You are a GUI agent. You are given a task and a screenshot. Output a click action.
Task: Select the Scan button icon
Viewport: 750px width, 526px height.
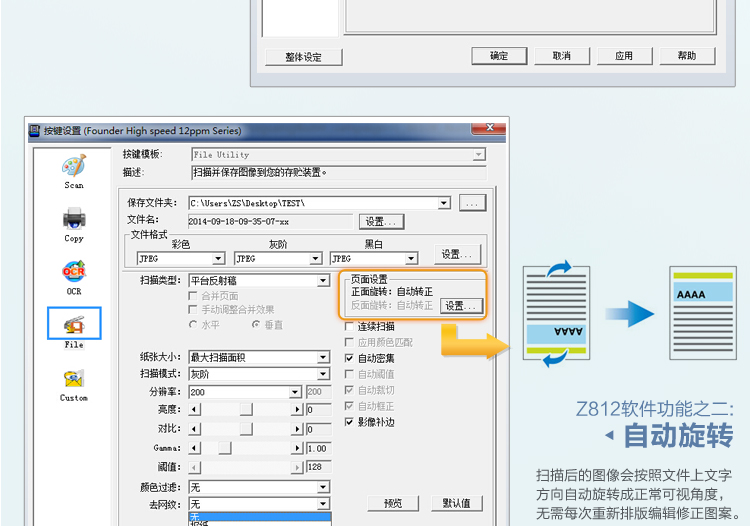pyautogui.click(x=74, y=166)
